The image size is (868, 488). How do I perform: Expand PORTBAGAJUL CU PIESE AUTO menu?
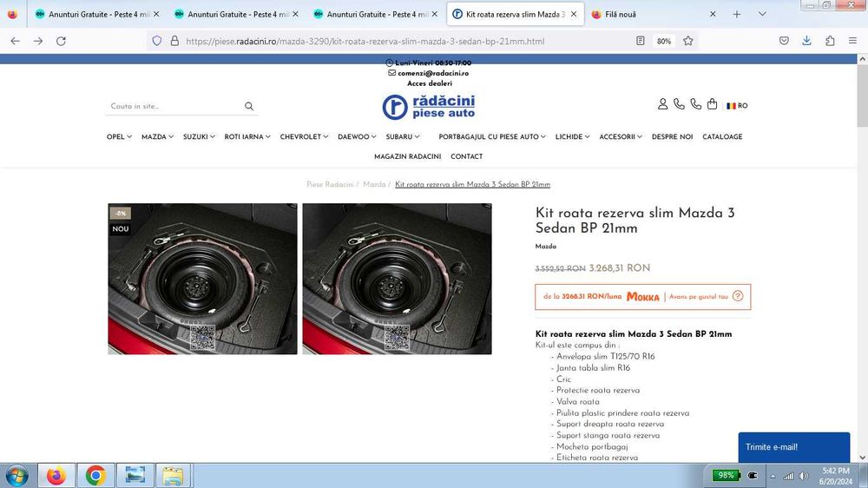click(492, 137)
